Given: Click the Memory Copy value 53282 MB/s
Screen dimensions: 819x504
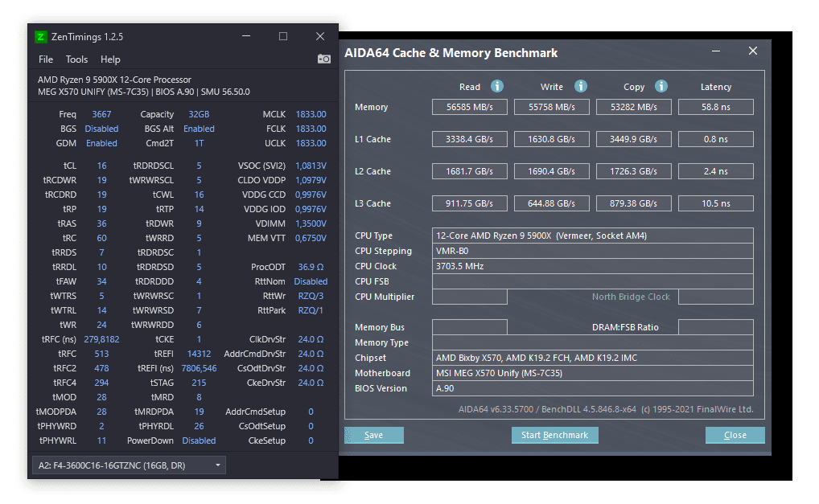Looking at the screenshot, I should 634,107.
